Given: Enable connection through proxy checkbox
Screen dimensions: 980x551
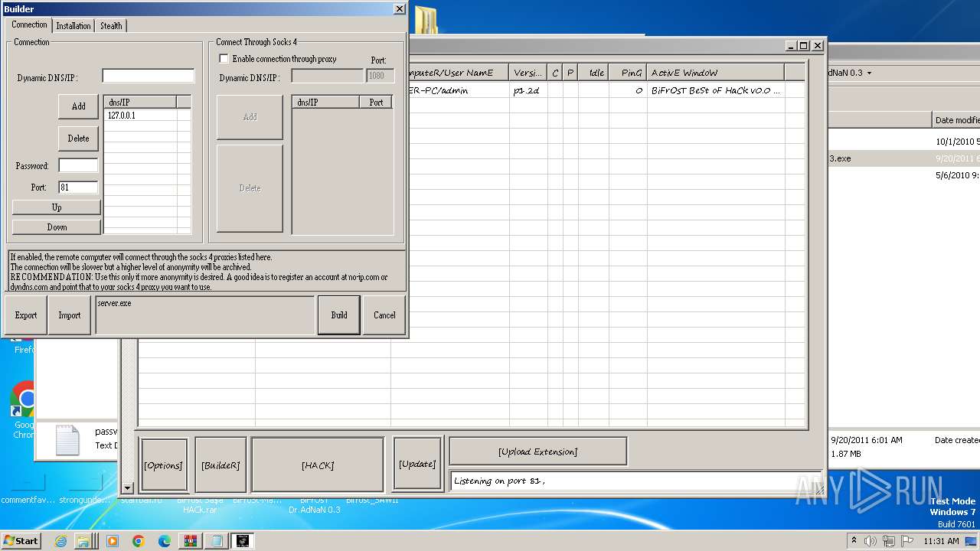Looking at the screenshot, I should coord(224,59).
